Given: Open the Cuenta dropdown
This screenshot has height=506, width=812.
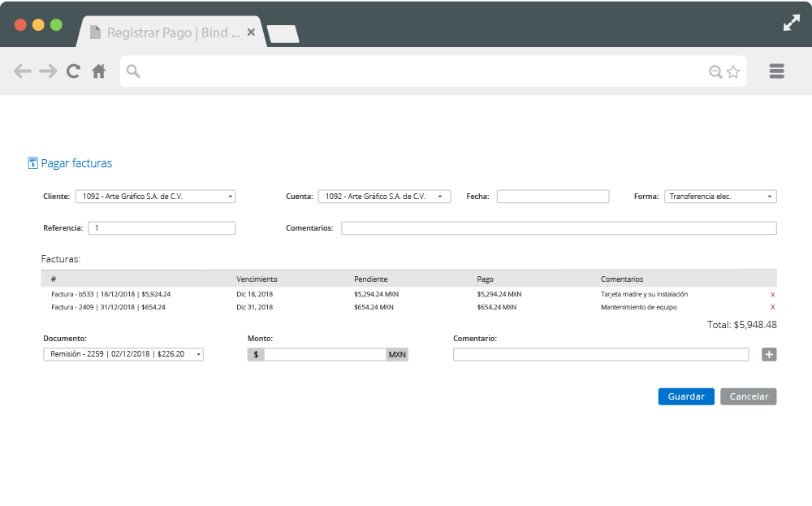Looking at the screenshot, I should coord(384,197).
